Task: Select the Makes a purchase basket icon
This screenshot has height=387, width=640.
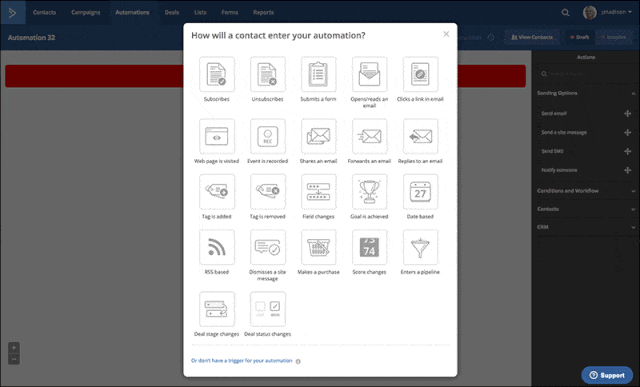Action: click(318, 247)
